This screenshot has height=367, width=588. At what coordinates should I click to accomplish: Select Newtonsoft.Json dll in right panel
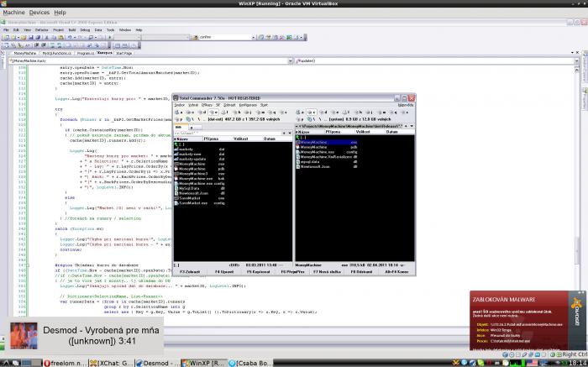tap(327, 166)
